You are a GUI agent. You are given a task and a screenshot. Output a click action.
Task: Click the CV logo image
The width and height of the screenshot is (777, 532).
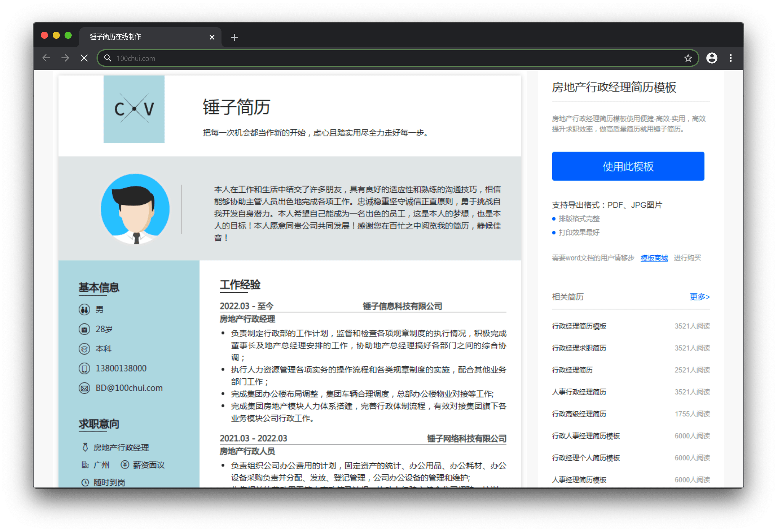tap(134, 109)
